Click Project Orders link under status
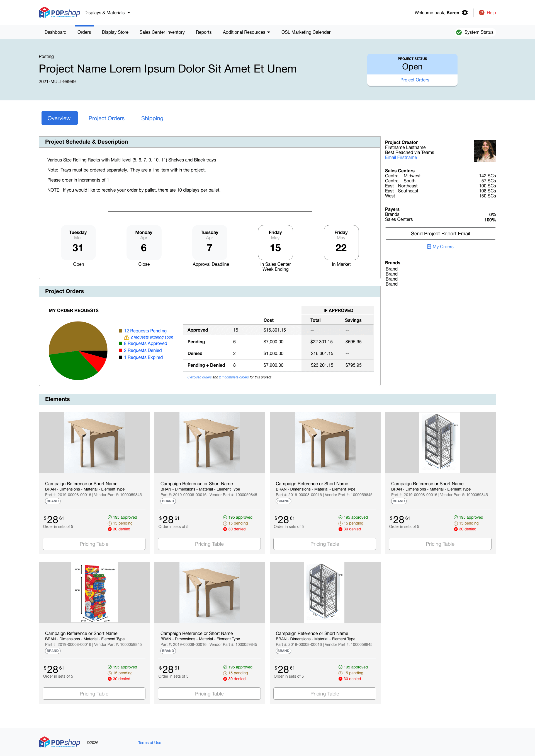535x756 pixels. click(x=414, y=80)
